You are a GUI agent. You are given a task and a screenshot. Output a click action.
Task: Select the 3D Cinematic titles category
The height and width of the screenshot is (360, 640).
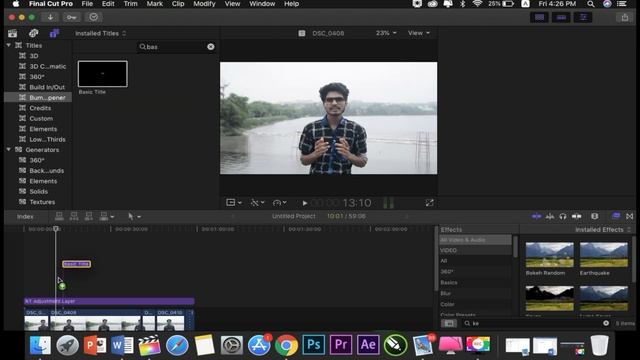pos(47,66)
